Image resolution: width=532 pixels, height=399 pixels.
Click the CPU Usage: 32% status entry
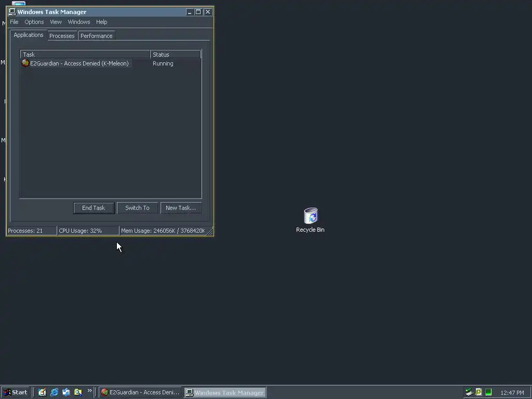point(88,231)
